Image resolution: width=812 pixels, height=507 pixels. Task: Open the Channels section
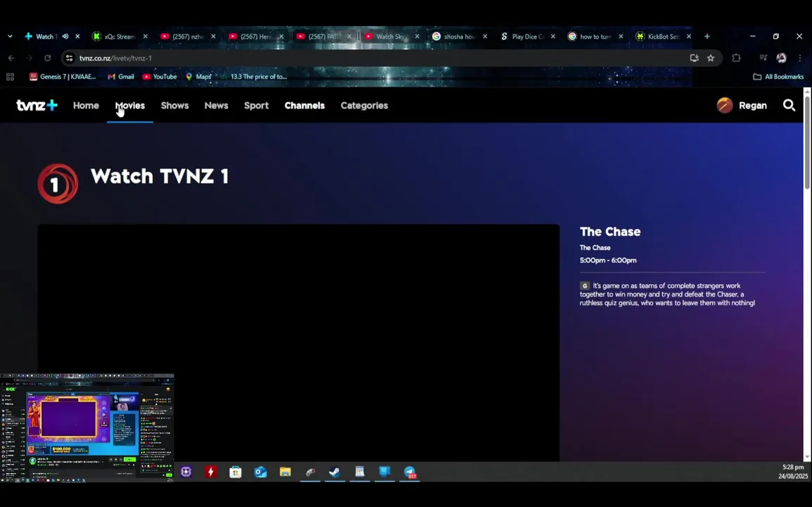305,106
